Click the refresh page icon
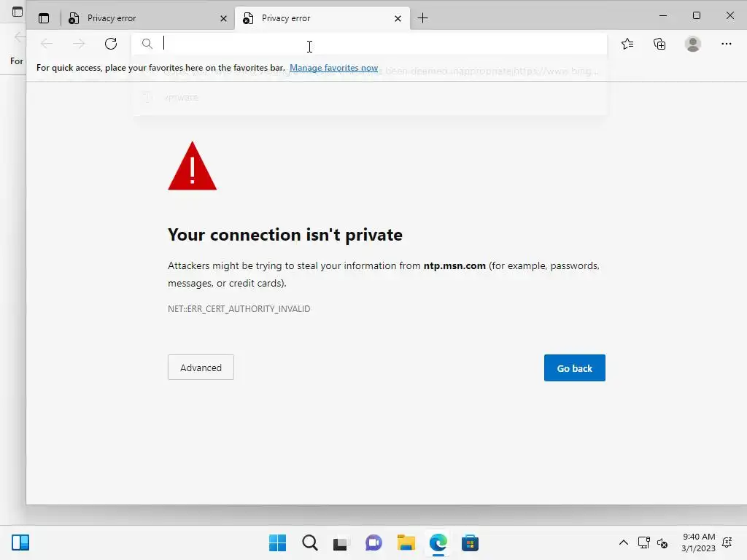The image size is (747, 560). [x=111, y=44]
